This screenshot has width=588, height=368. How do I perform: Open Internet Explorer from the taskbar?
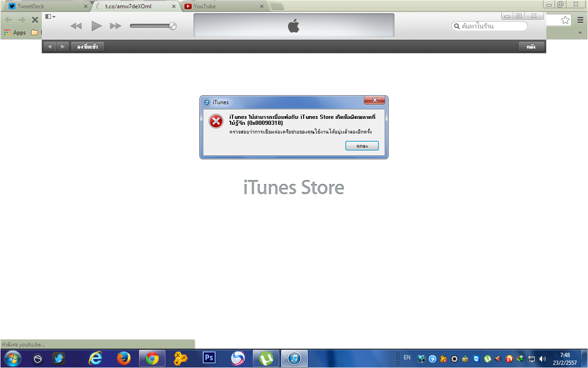tap(95, 358)
